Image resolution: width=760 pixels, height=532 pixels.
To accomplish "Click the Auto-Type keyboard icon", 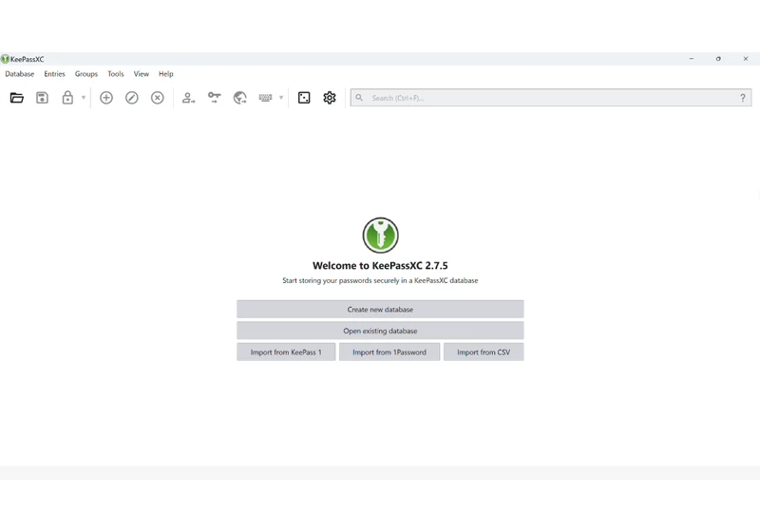I will [x=265, y=98].
